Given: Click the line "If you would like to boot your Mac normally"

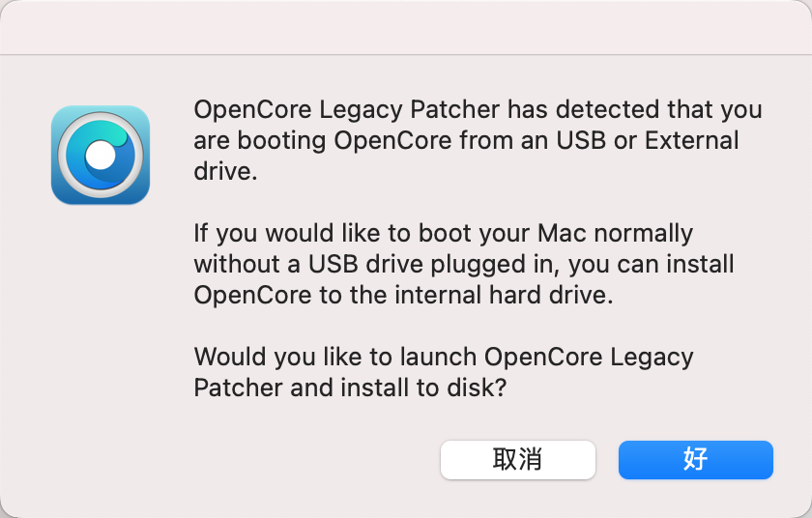Looking at the screenshot, I should pyautogui.click(x=443, y=233).
